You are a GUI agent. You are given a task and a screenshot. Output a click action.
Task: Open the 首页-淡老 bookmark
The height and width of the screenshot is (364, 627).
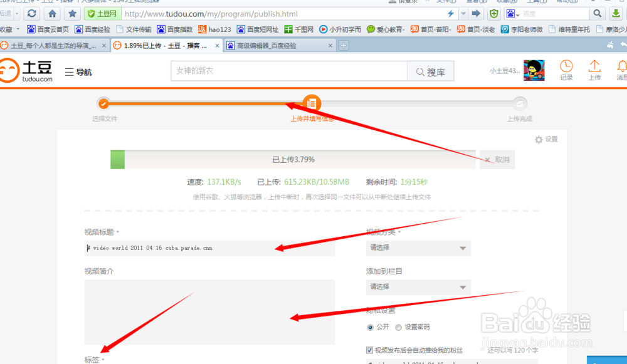point(476,29)
